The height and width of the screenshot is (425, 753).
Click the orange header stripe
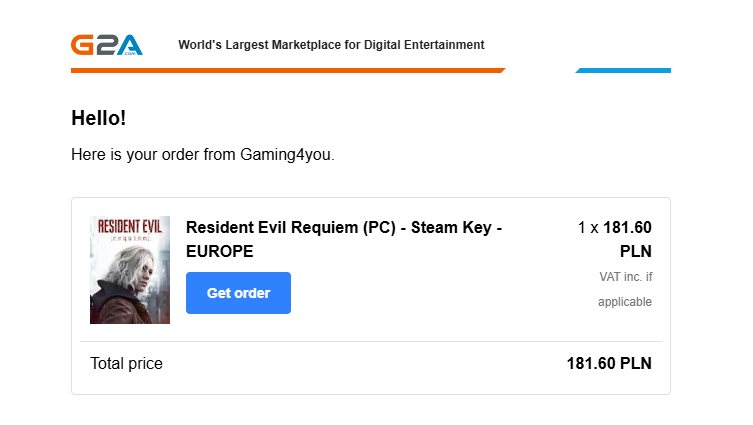click(x=287, y=70)
